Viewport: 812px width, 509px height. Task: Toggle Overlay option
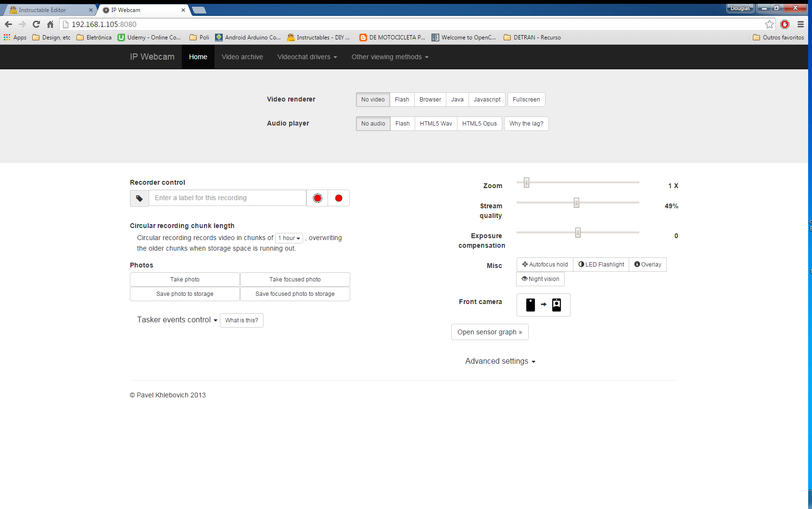pos(648,265)
